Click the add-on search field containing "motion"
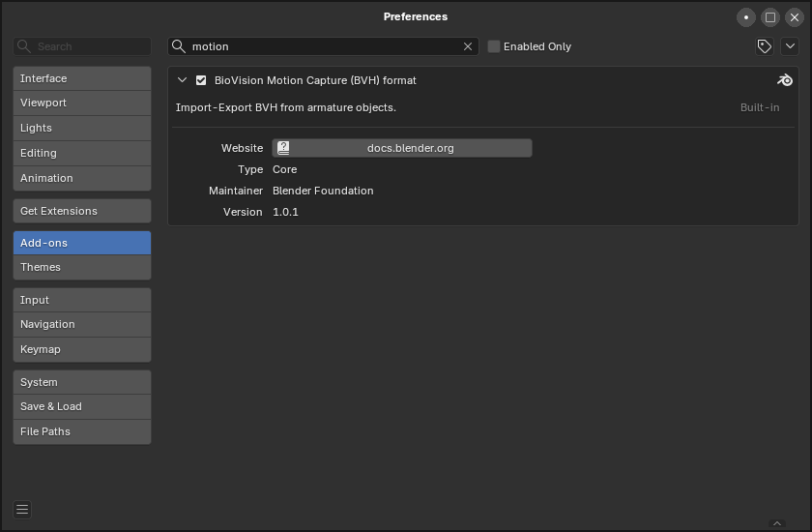Viewport: 812px width, 532px height. (x=323, y=46)
